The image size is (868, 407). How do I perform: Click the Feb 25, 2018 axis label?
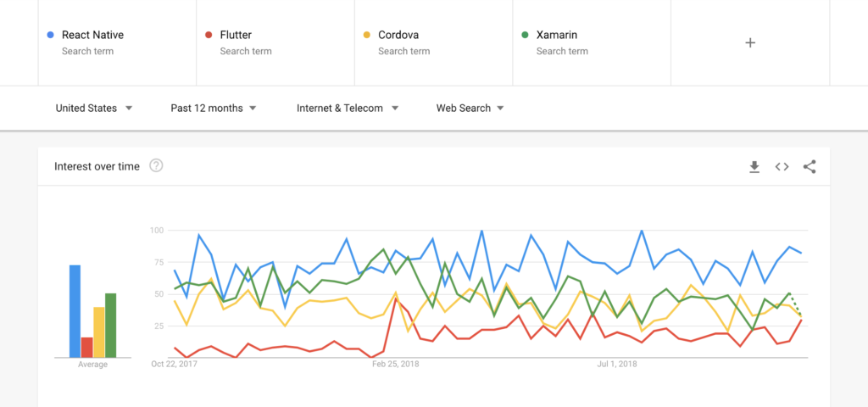396,365
